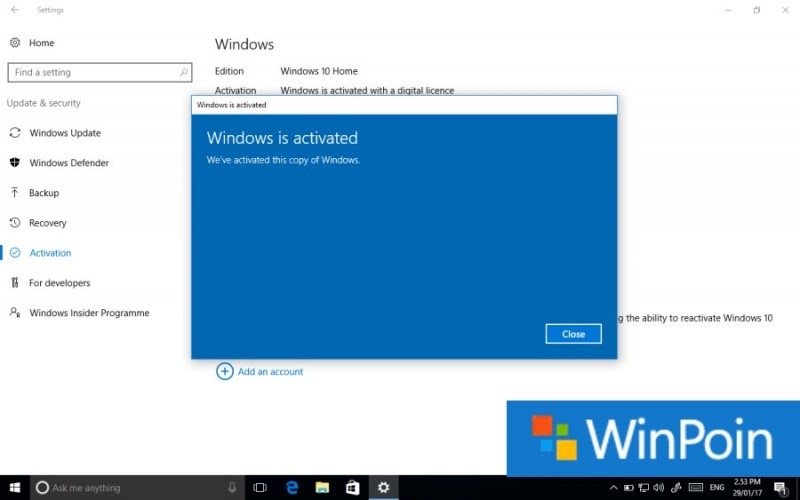This screenshot has height=500, width=800.
Task: Click the pen workspace tray icon
Action: (677, 488)
